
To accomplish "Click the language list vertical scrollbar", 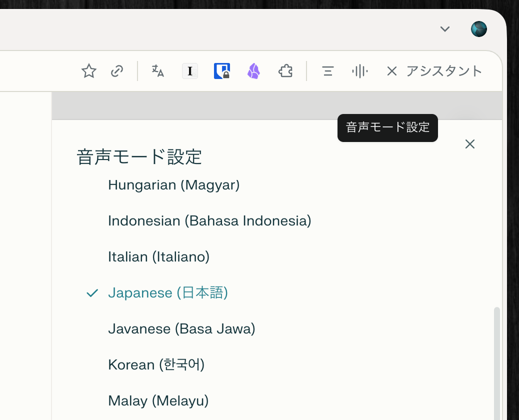I will click(x=496, y=360).
